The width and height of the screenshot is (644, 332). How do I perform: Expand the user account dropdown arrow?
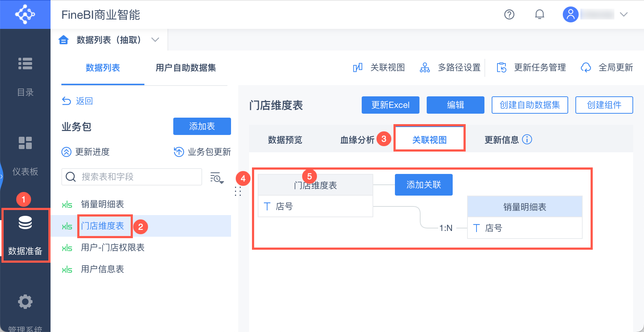623,14
